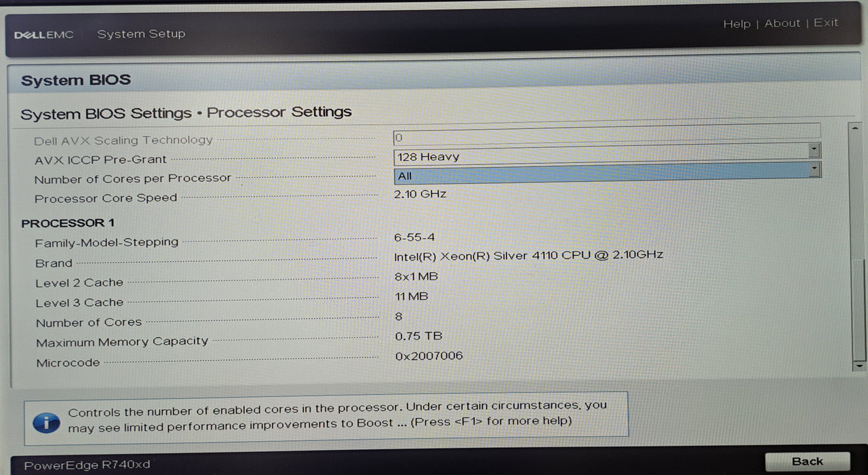868x475 pixels.
Task: Select Number of Cores per Processor label
Action: tap(133, 178)
